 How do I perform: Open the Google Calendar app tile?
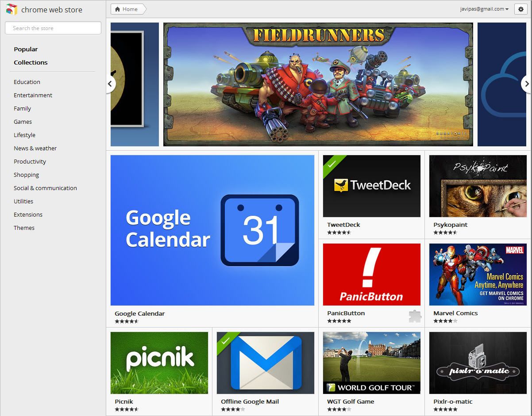click(x=212, y=230)
